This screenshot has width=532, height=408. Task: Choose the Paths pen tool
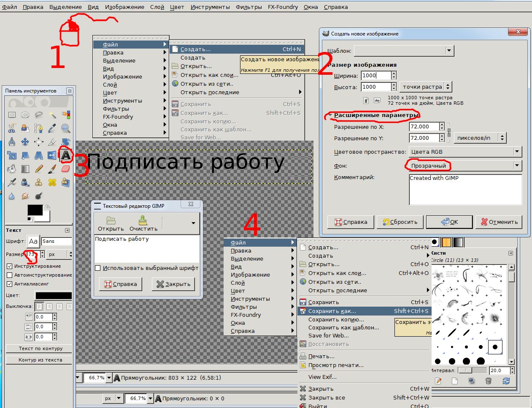point(39,128)
